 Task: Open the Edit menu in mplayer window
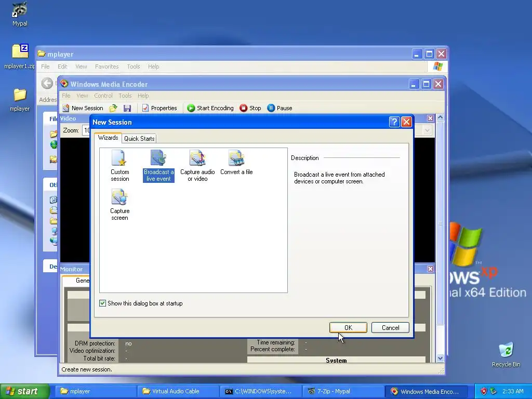pos(62,66)
